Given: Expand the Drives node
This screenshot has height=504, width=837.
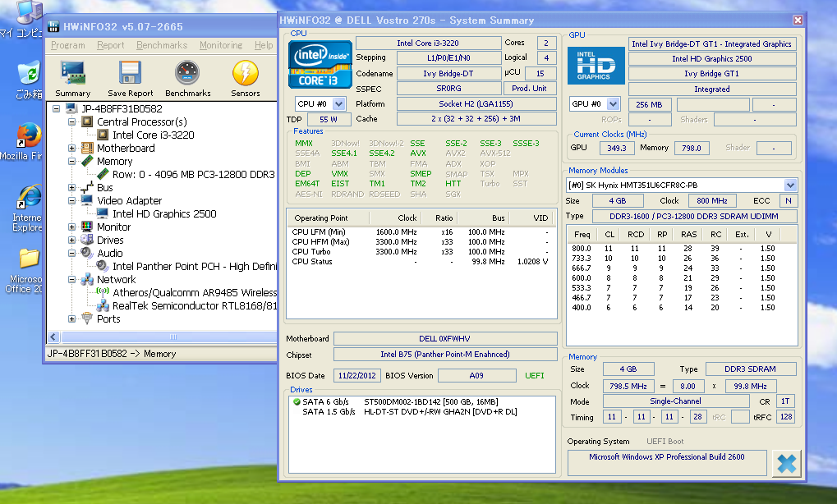Looking at the screenshot, I should pos(71,240).
